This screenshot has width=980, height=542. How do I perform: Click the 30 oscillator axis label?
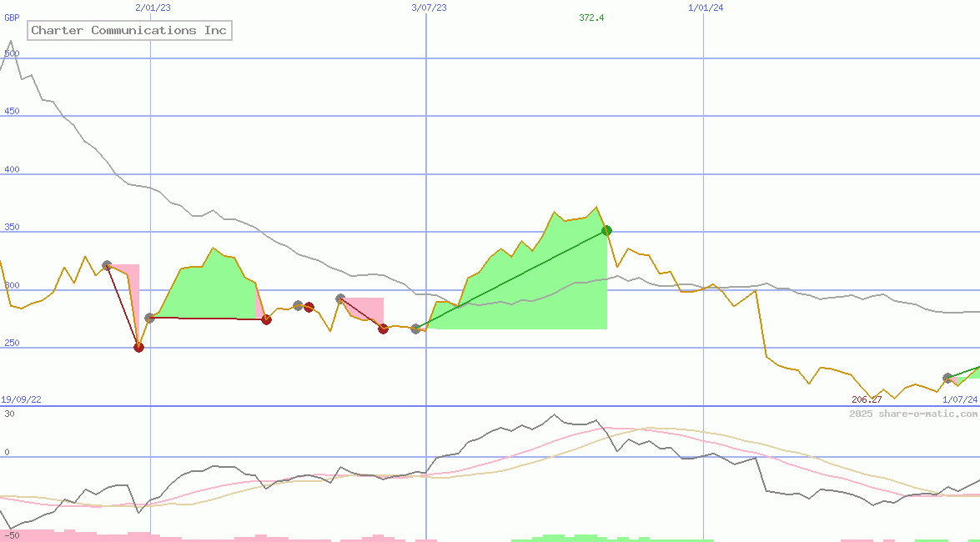coord(9,414)
